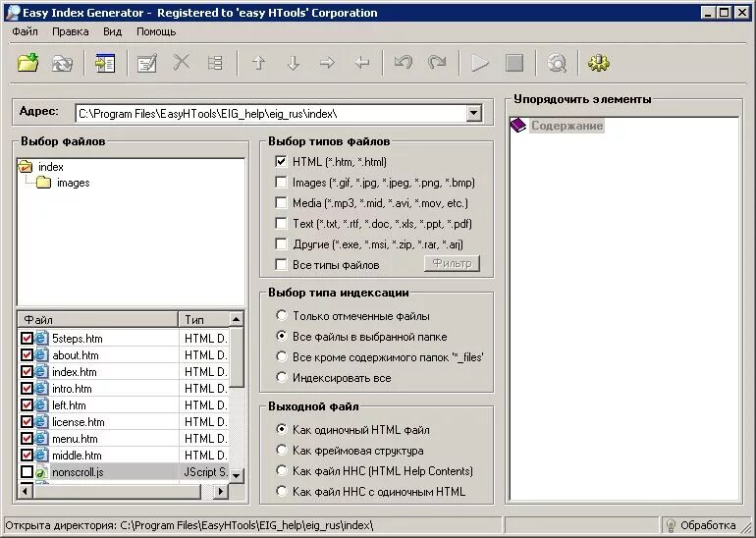Click the Фильтр button
756x538 pixels.
click(x=452, y=263)
